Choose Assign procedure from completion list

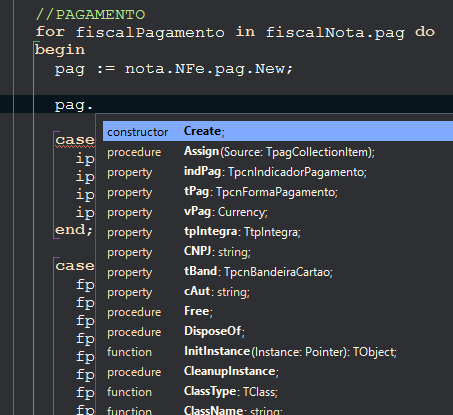(278, 152)
